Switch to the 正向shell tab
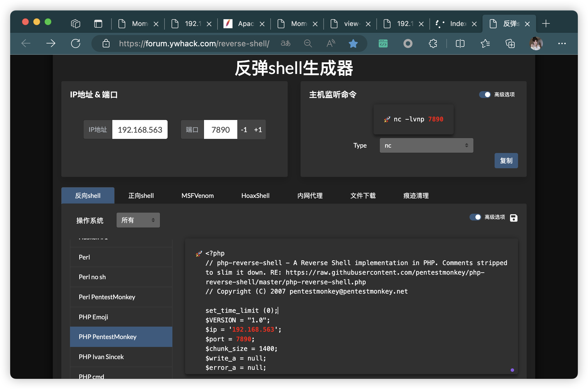588x389 pixels. pyautogui.click(x=141, y=195)
